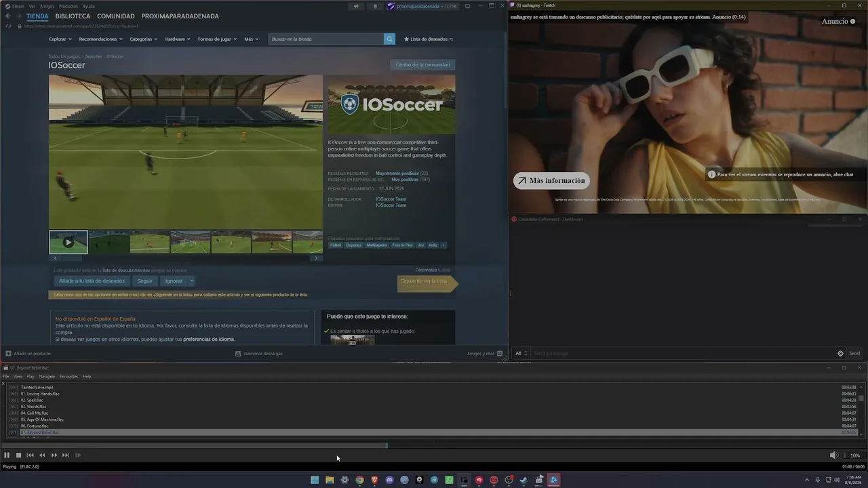This screenshot has width=868, height=488.
Task: Open the File menu in music player
Action: [x=6, y=376]
